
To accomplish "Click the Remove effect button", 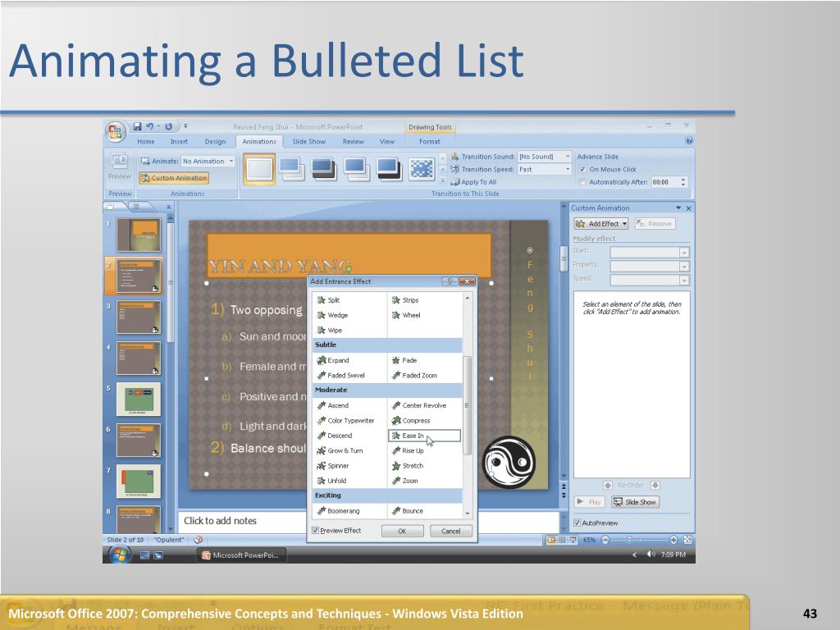I will 655,223.
